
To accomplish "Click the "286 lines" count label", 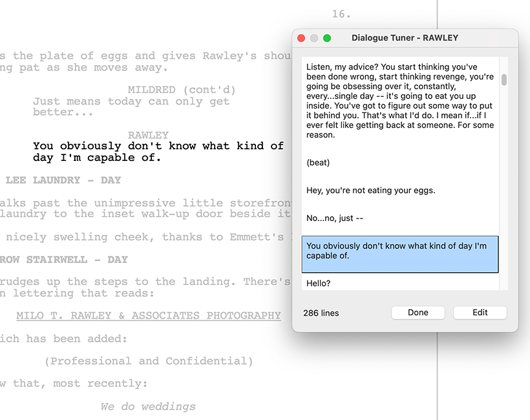I will coord(321,313).
